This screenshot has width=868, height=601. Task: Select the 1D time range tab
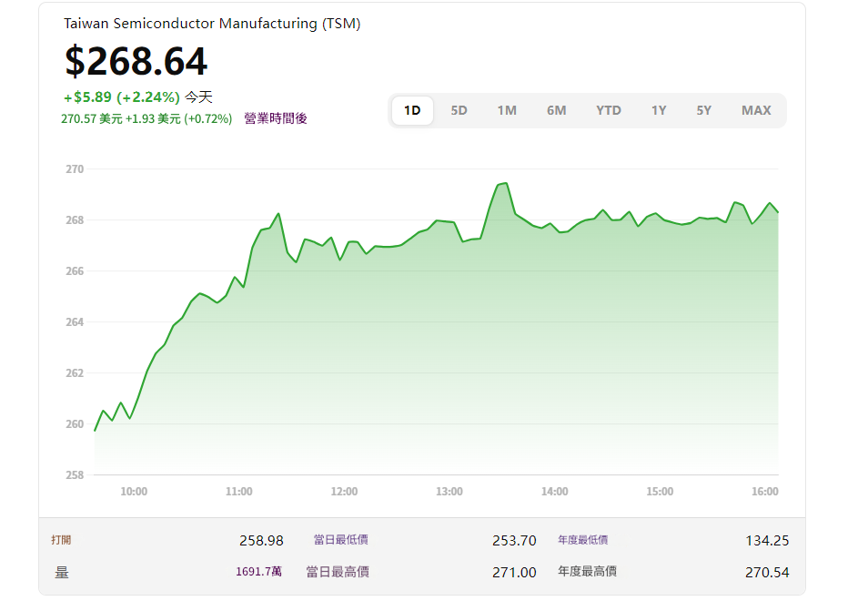[412, 110]
